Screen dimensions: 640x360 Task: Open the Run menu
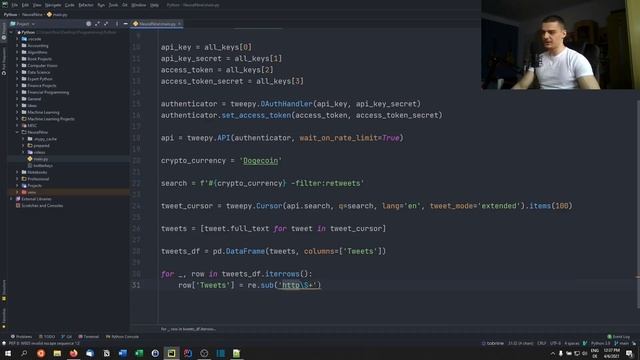click(101, 5)
